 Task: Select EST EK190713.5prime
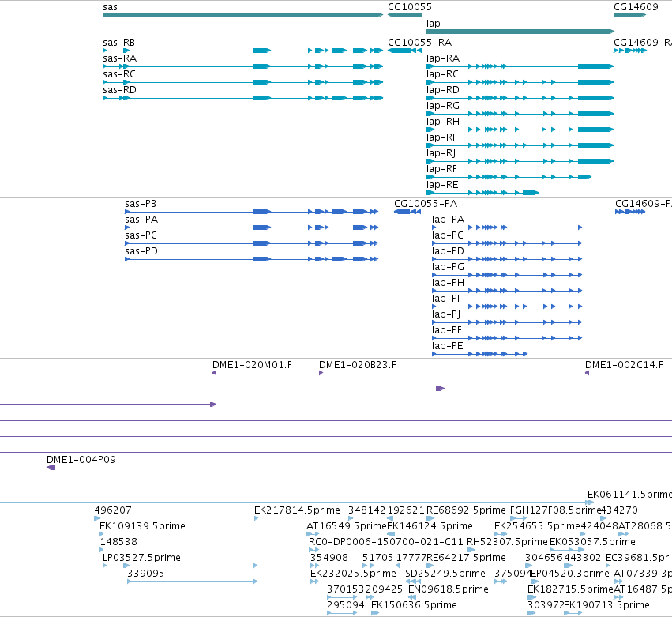(607, 605)
